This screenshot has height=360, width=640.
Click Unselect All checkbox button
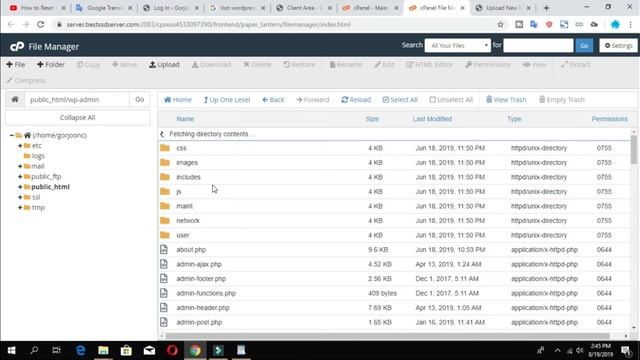click(x=451, y=100)
